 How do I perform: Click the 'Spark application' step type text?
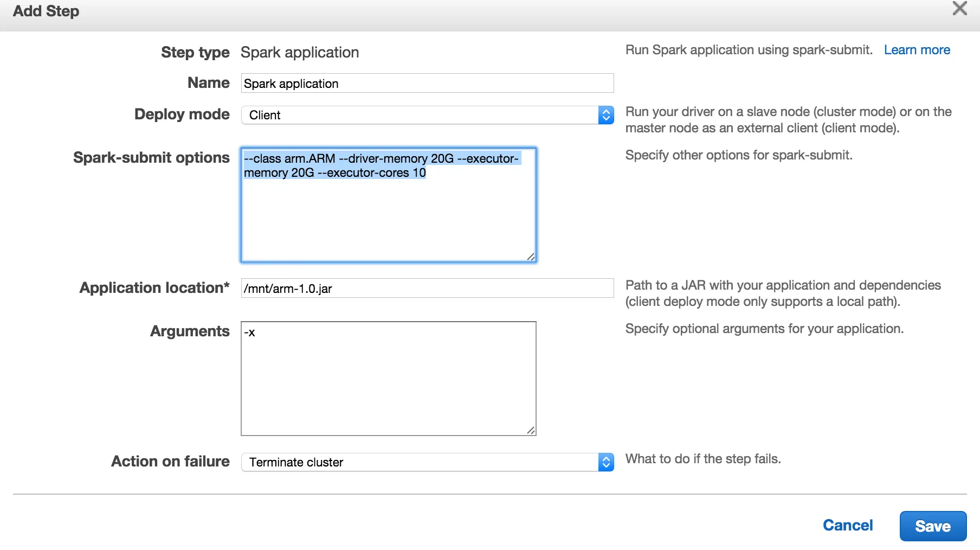300,53
